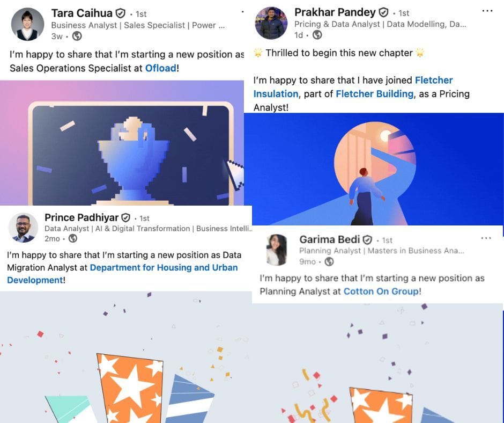Screen dimensions: 504x423
Task: Click the globe visibility icon on Prakhar's post
Action: coord(317,35)
